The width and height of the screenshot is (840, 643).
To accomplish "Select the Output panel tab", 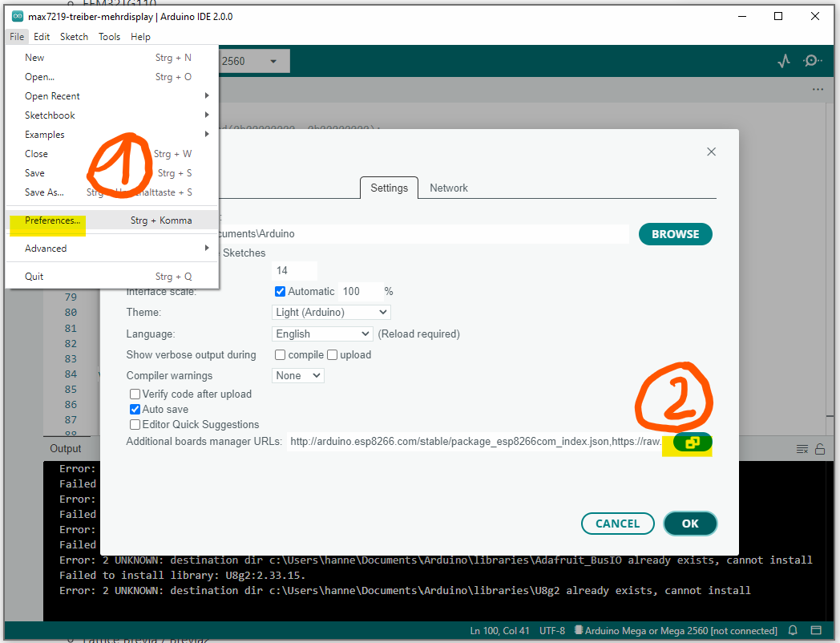I will point(66,448).
